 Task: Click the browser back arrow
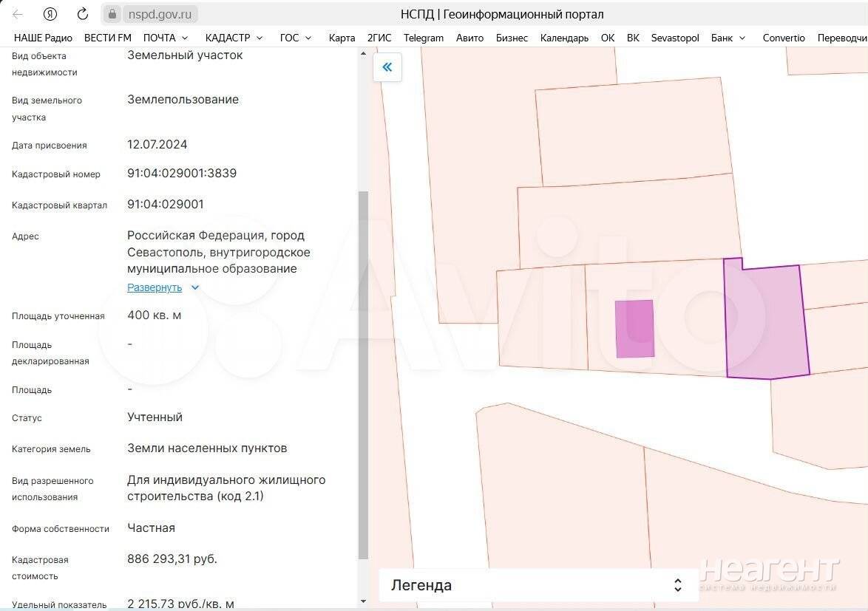click(18, 14)
